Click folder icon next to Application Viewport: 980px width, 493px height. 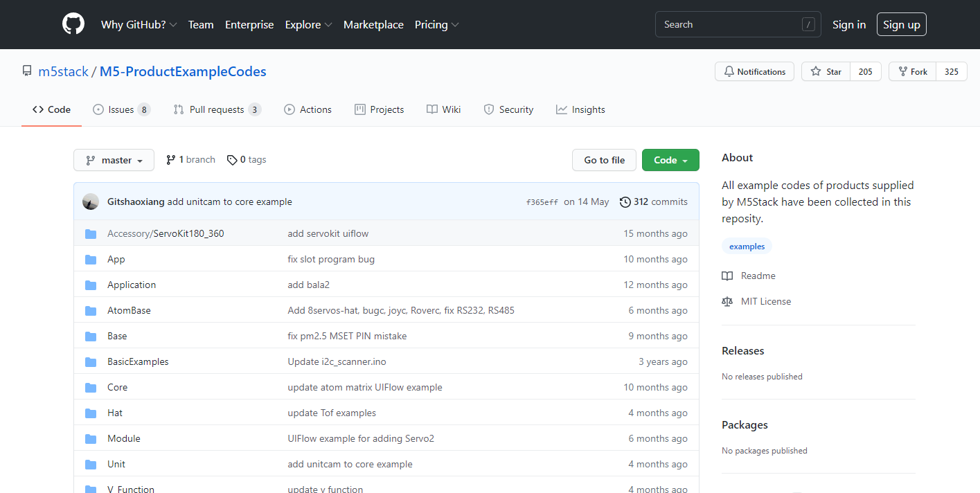point(91,285)
